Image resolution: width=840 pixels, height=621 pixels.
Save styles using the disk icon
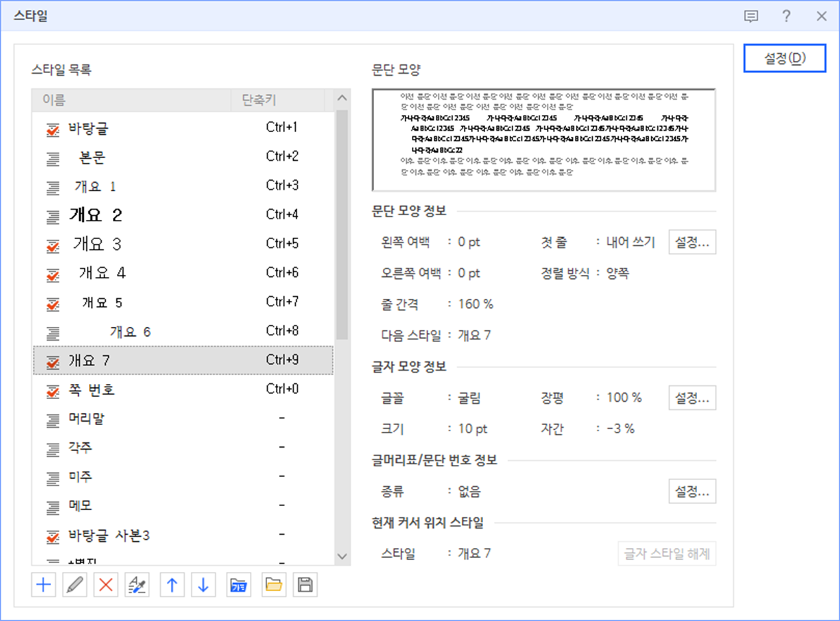tap(305, 584)
